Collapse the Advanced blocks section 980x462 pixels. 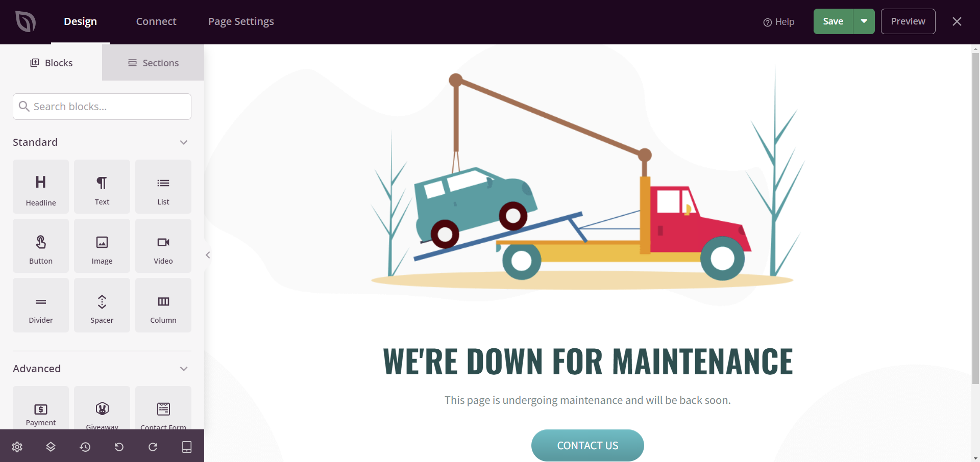tap(183, 368)
